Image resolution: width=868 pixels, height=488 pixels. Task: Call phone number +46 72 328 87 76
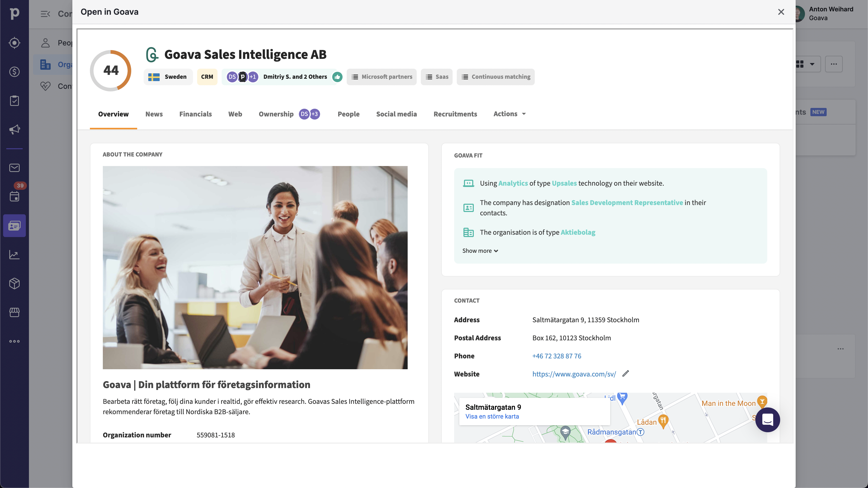coord(557,356)
